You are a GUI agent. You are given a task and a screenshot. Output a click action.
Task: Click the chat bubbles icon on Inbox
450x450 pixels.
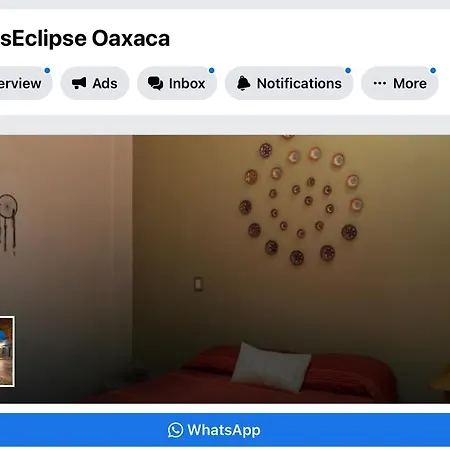click(x=155, y=83)
